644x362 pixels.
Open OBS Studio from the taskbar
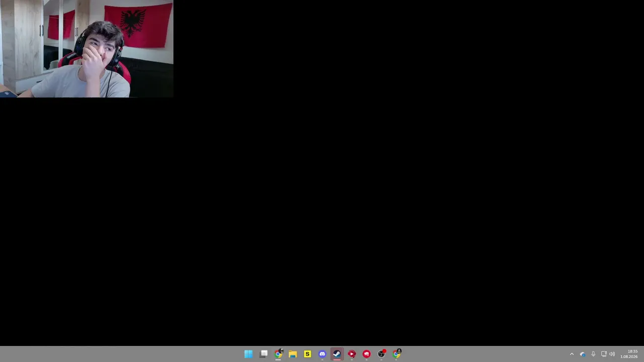(381, 354)
